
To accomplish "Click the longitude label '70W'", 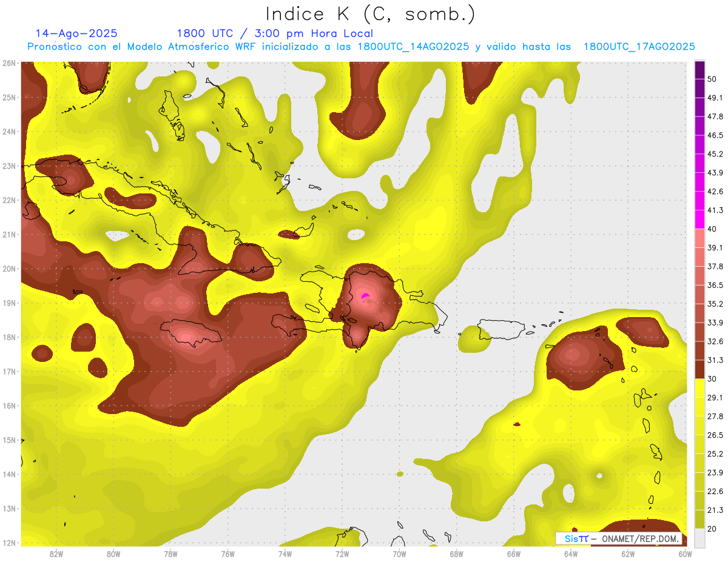I will point(399,554).
